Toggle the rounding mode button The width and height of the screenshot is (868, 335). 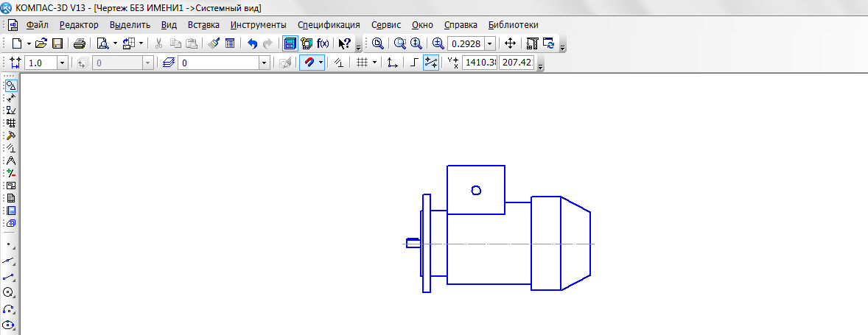(431, 63)
